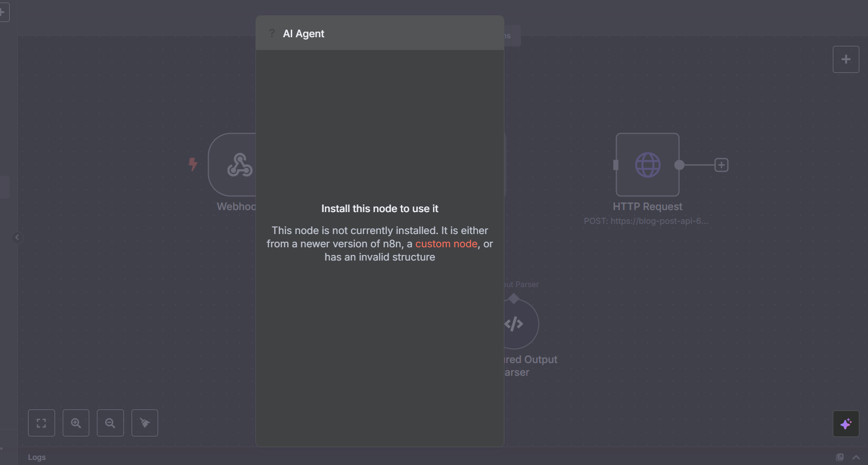Open the custom node link
Viewport: 868px width, 465px height.
click(x=446, y=244)
